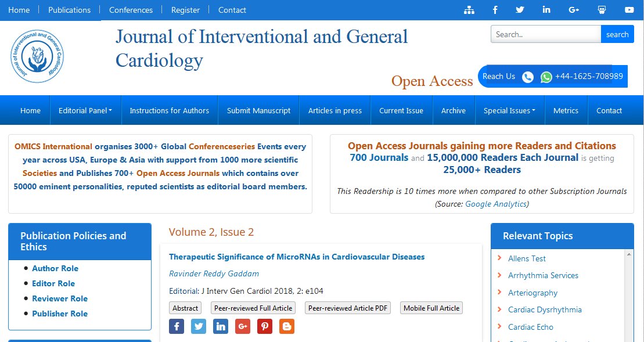
Task: Click the Abstract button
Action: tap(185, 308)
